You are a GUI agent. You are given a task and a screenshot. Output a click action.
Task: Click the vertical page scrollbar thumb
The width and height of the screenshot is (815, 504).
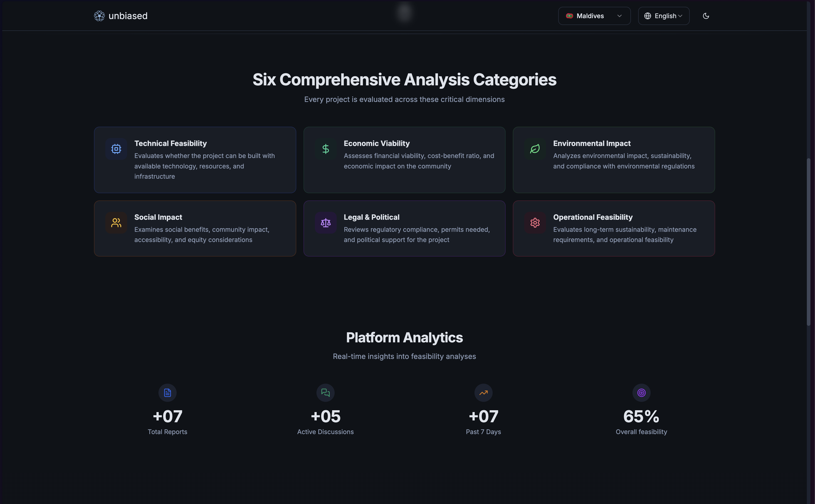pos(808,242)
